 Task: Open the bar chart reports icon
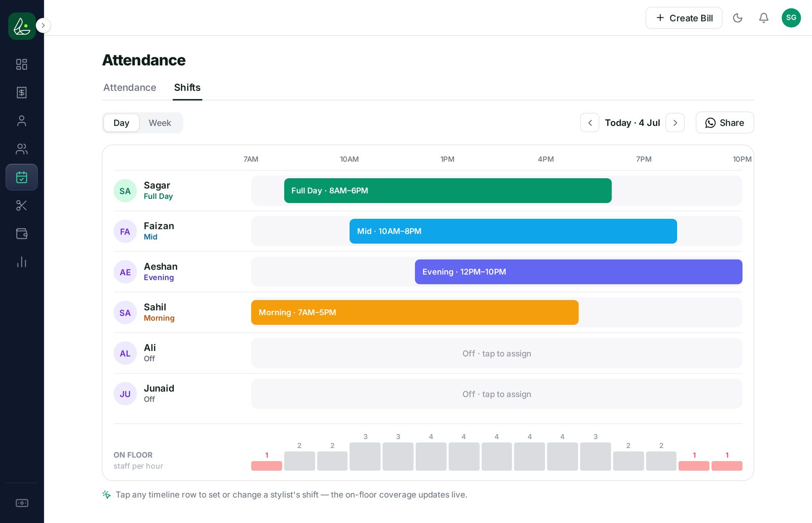point(22,262)
